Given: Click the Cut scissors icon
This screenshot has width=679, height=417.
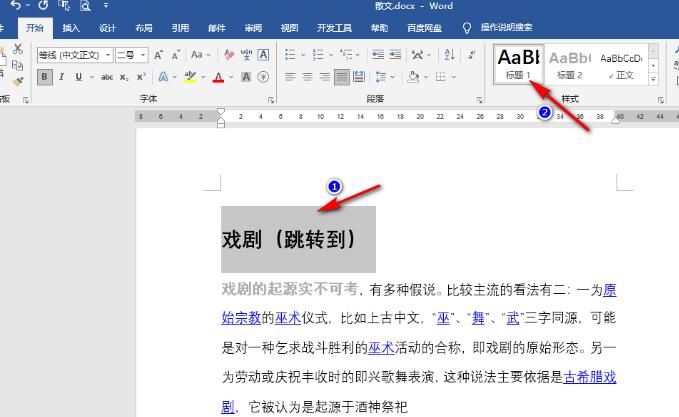Looking at the screenshot, I should [x=18, y=50].
